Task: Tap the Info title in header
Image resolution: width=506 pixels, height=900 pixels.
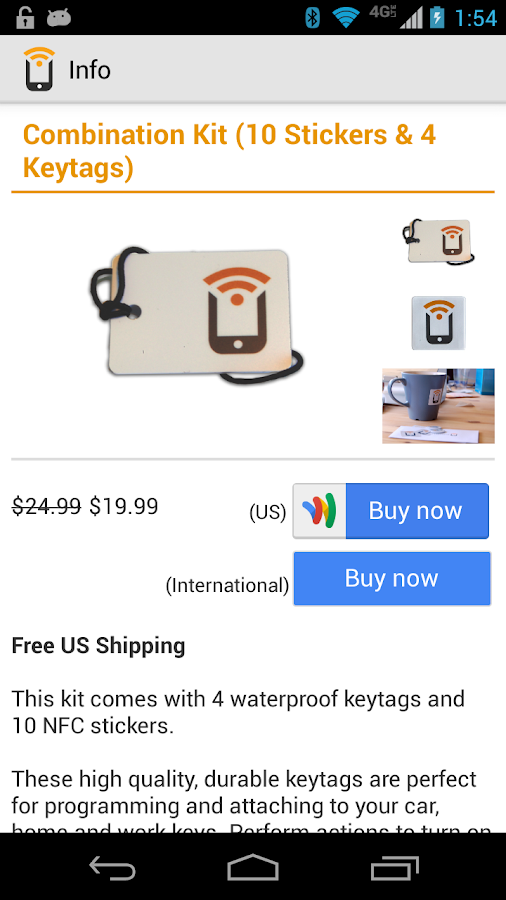Action: (89, 70)
